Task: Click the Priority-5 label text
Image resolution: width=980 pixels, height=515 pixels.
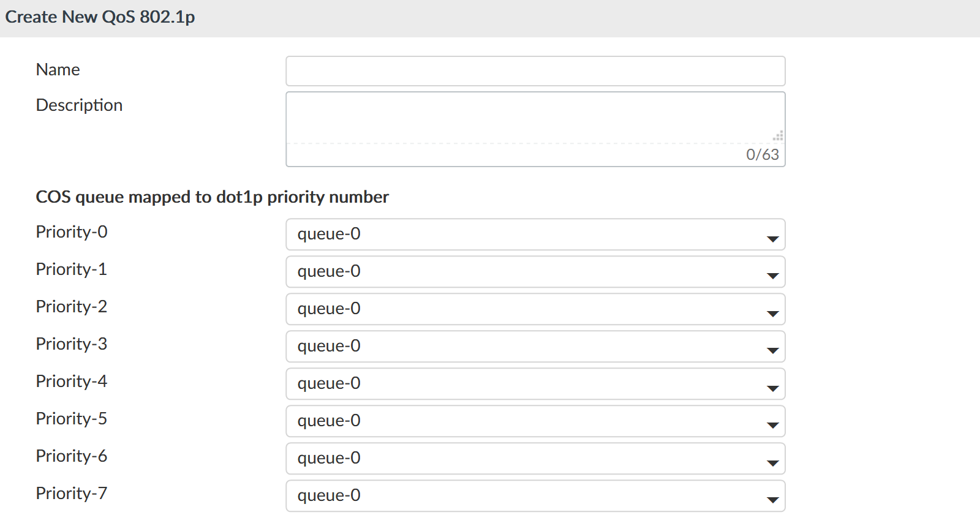Action: point(72,419)
